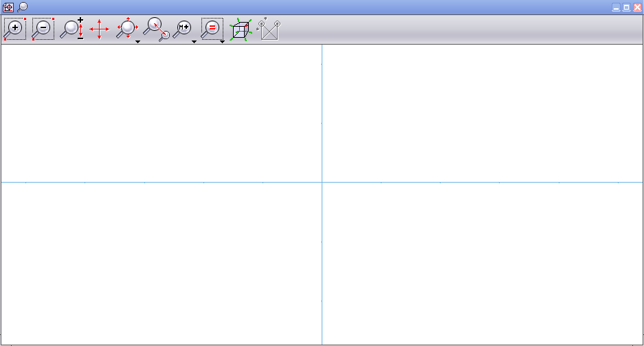Click inside the top-left canvas quadrant
This screenshot has width=644, height=346.
point(162,113)
